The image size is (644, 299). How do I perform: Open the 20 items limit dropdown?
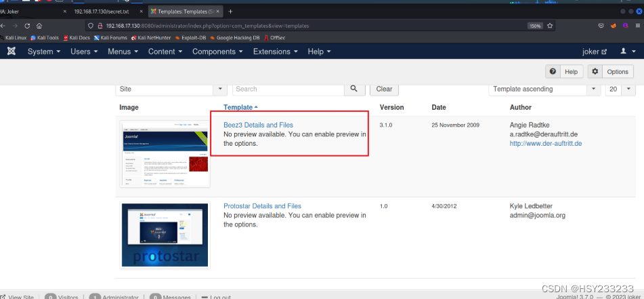(620, 89)
